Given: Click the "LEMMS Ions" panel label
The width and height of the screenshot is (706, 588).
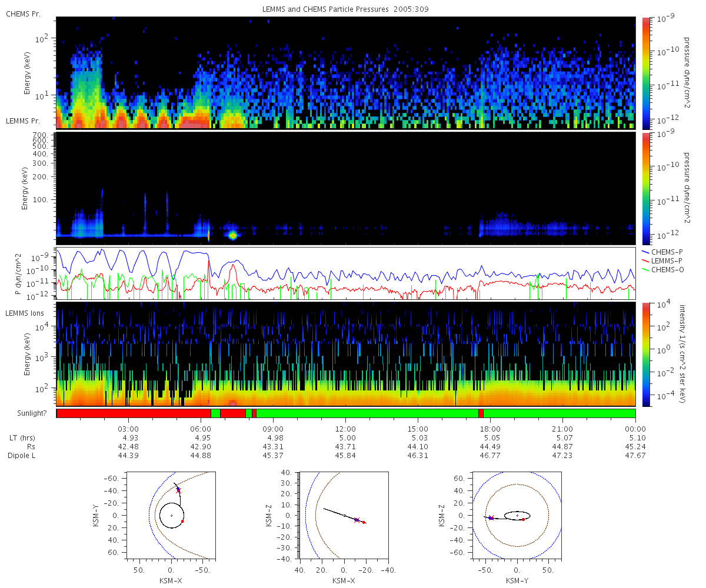Looking at the screenshot, I should 25,314.
